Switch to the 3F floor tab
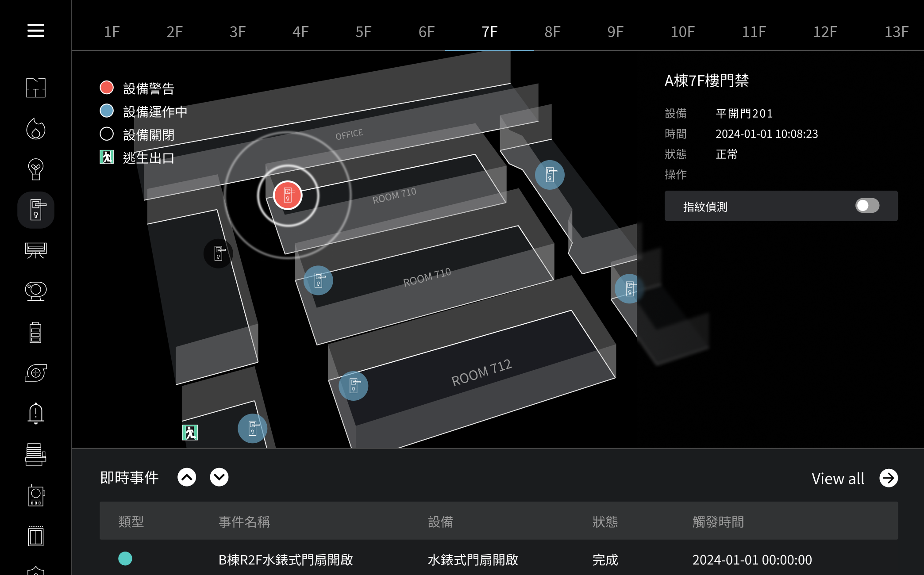Viewport: 924px width, 575px height. click(238, 32)
